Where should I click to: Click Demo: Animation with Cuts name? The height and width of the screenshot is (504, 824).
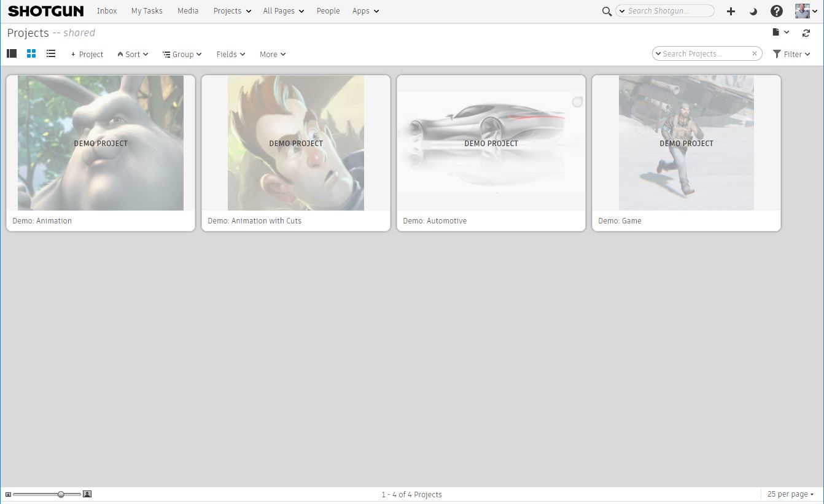click(255, 220)
